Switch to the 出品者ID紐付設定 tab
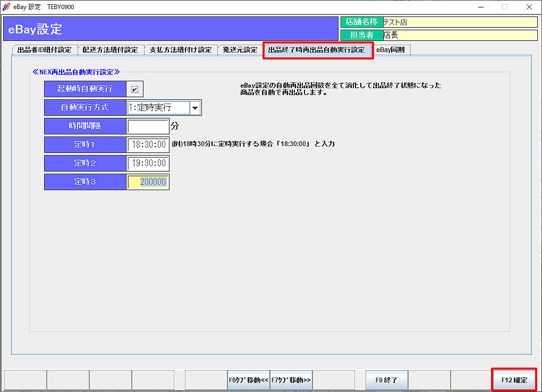Screen dimensions: 542x392 [x=45, y=50]
